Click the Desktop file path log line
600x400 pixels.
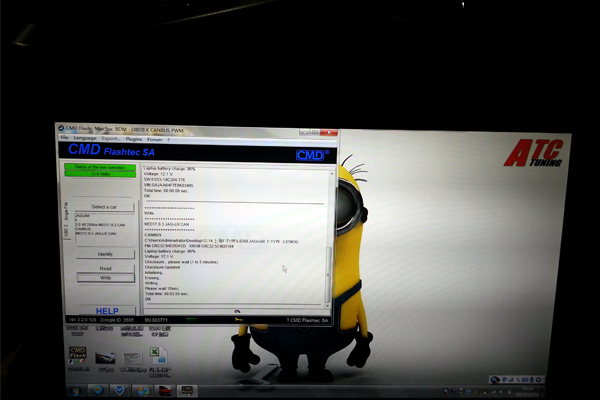[222, 241]
